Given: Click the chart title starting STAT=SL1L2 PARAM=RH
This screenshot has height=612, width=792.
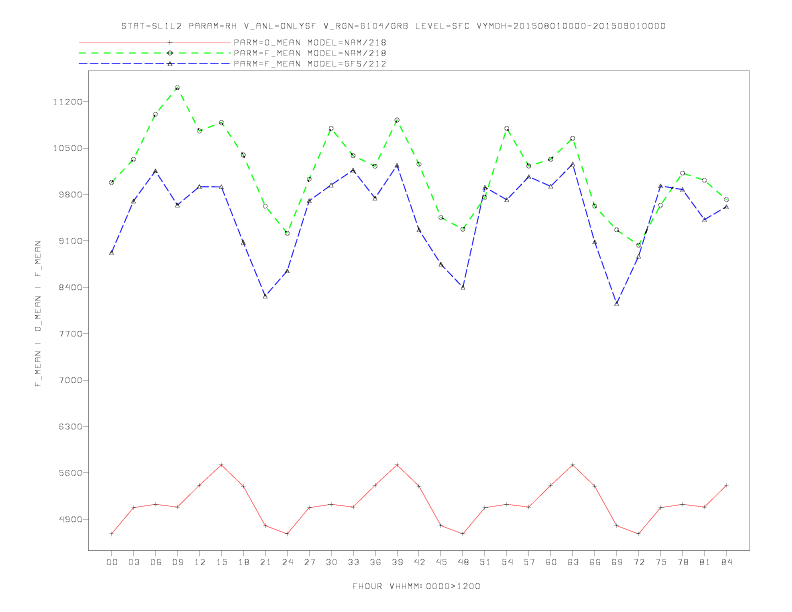Looking at the screenshot, I should click(x=393, y=26).
